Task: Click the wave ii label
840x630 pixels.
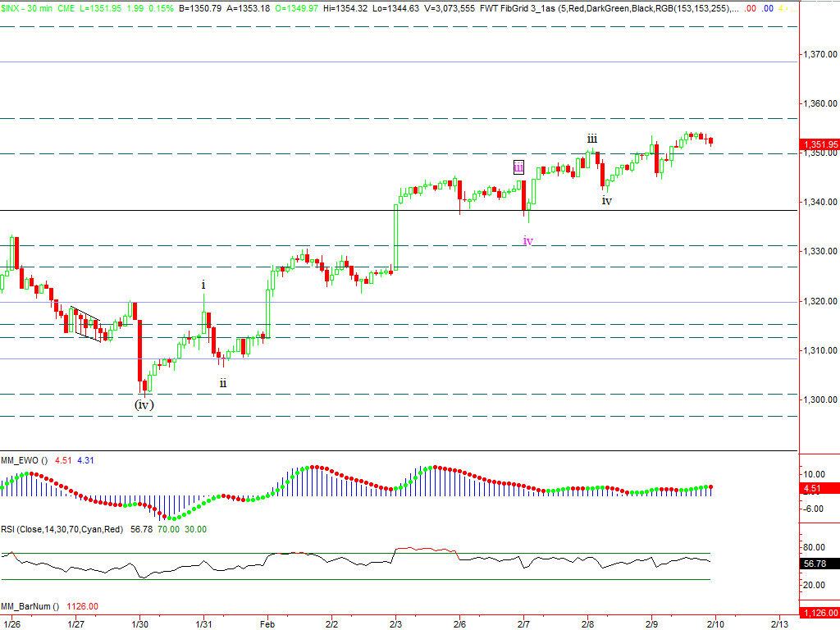Action: 222,382
